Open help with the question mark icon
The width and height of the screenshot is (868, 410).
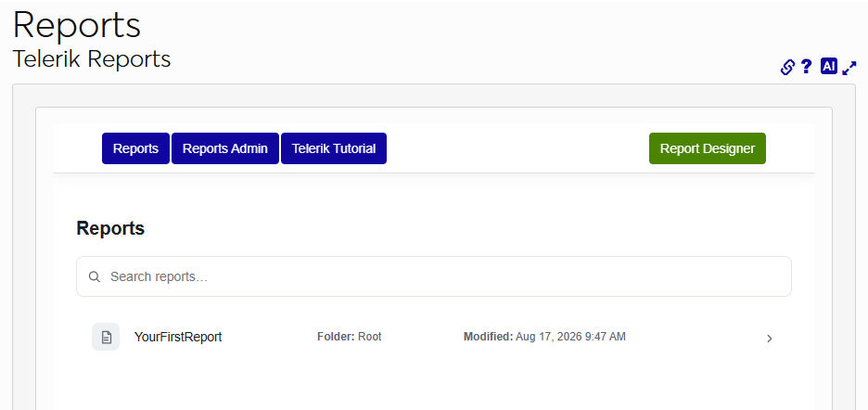click(807, 67)
